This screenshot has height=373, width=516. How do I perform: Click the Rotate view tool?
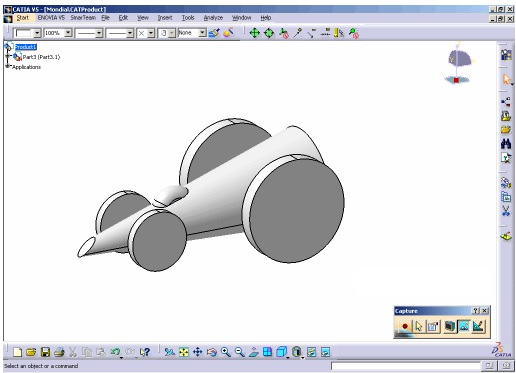coord(212,352)
